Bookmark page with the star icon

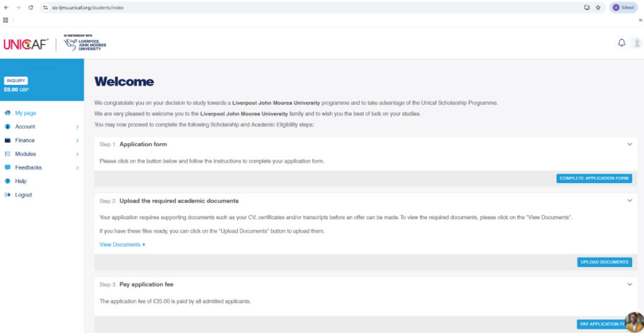[597, 8]
